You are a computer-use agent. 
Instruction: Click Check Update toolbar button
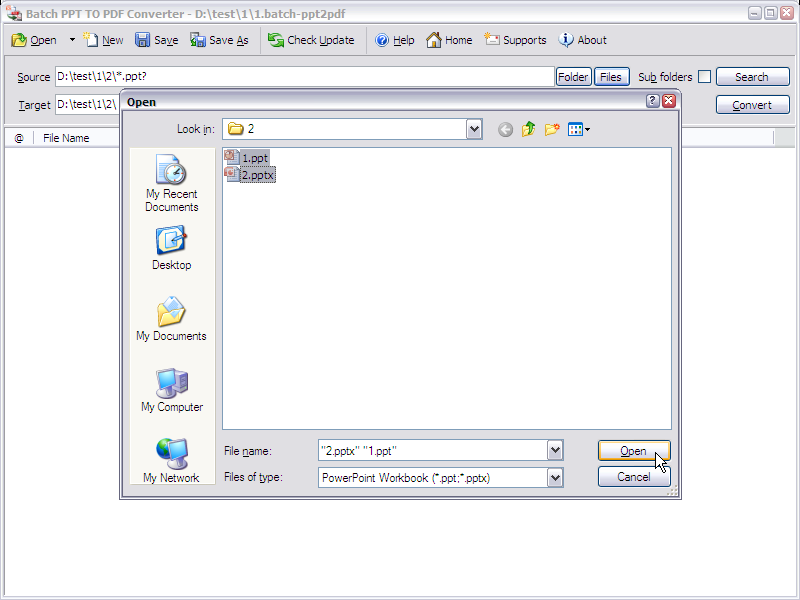(311, 40)
